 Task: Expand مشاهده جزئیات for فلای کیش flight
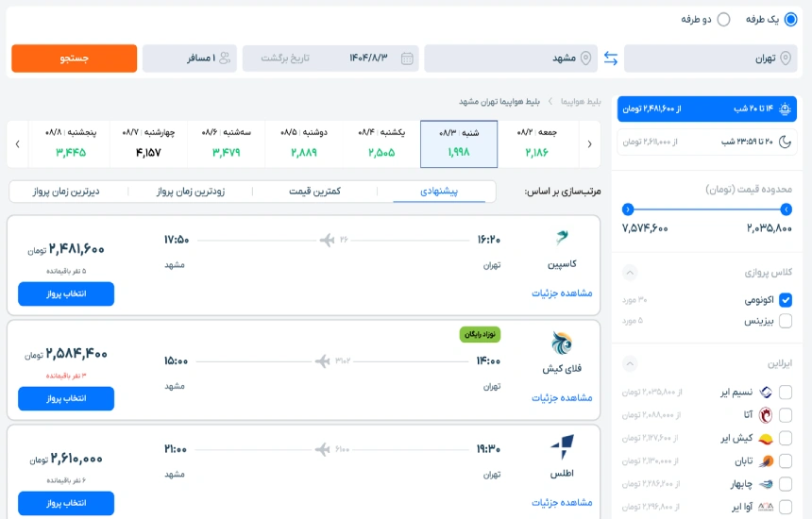point(562,398)
